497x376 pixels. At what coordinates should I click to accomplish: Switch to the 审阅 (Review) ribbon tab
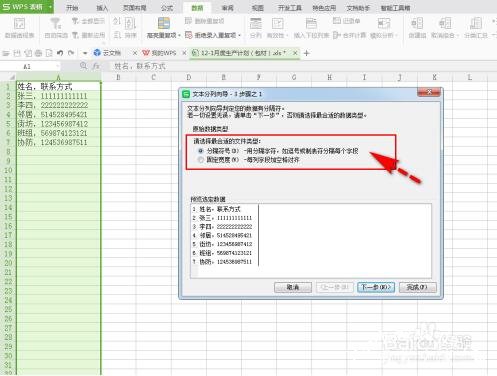click(x=228, y=8)
